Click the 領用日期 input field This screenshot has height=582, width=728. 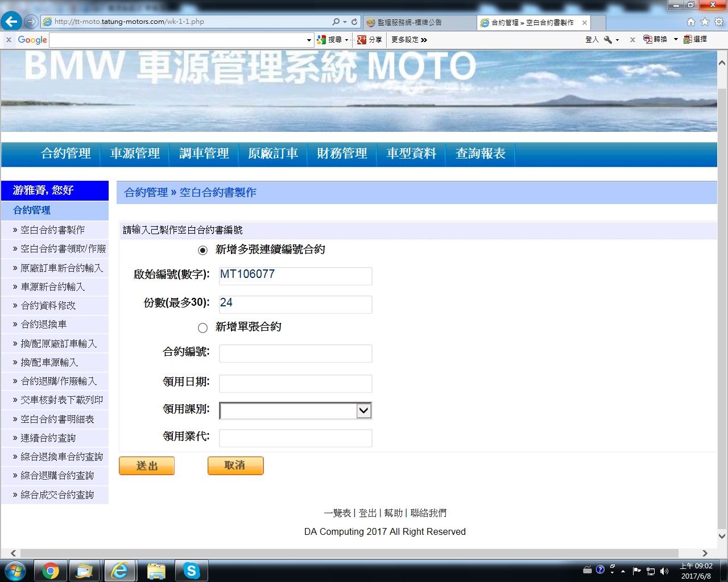[x=296, y=384]
